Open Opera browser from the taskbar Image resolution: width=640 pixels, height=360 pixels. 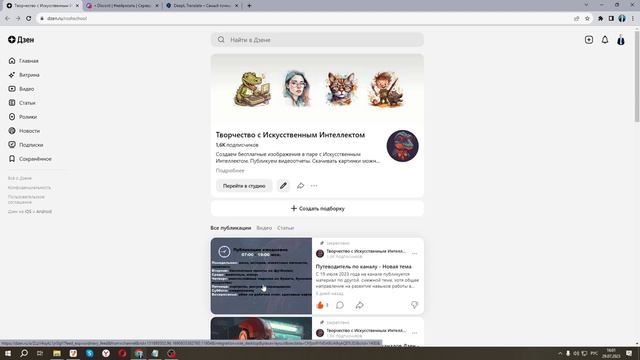coord(122,353)
